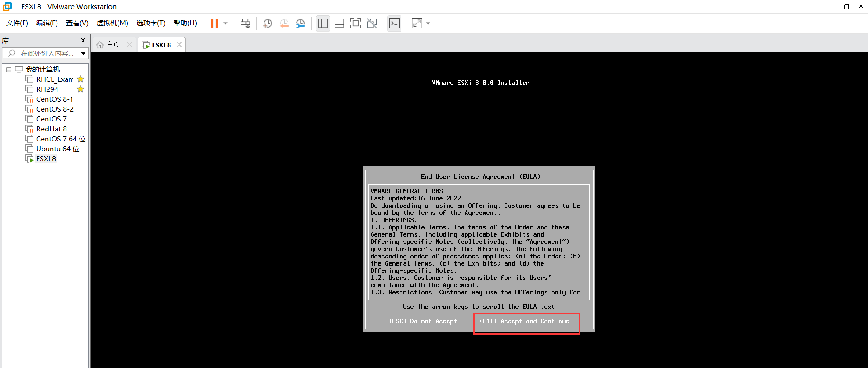Click the CentOS 8-2 VM icon
This screenshot has width=868, height=368.
point(29,109)
